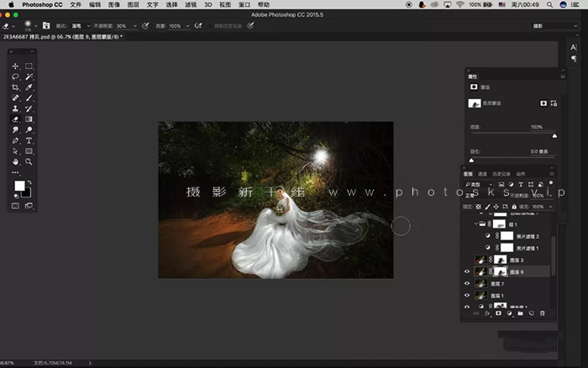
Task: Select the History Brush tool
Action: (x=29, y=108)
